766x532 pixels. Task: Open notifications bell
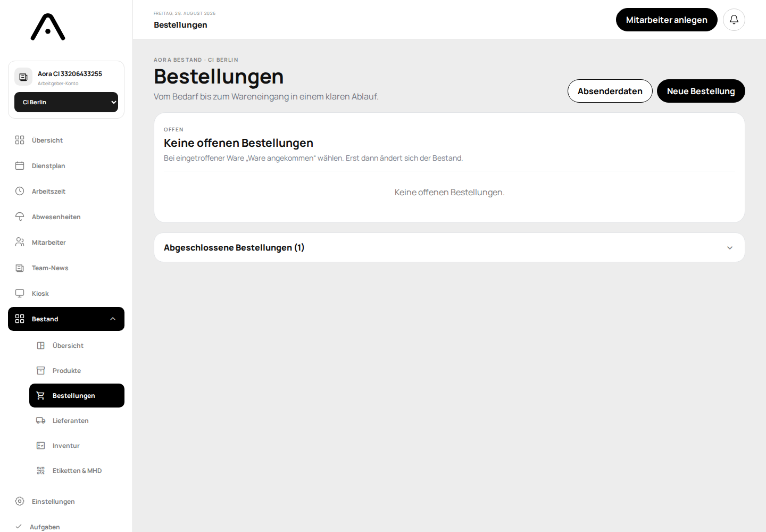coord(734,20)
